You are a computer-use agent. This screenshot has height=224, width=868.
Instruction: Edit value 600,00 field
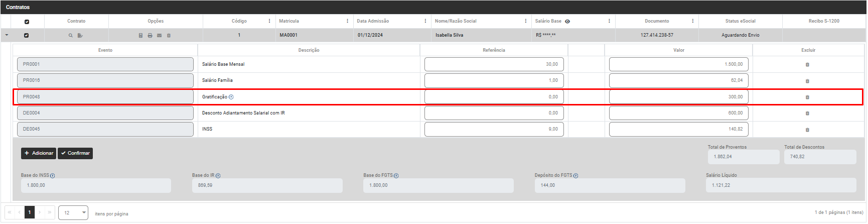coord(679,113)
